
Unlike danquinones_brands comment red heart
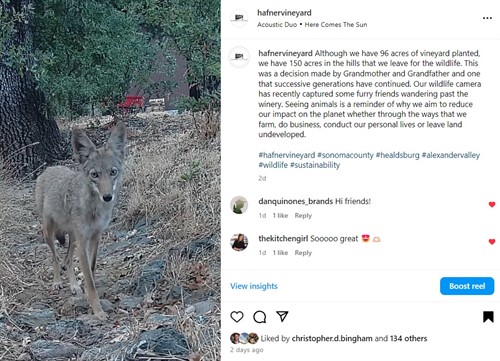[492, 204]
